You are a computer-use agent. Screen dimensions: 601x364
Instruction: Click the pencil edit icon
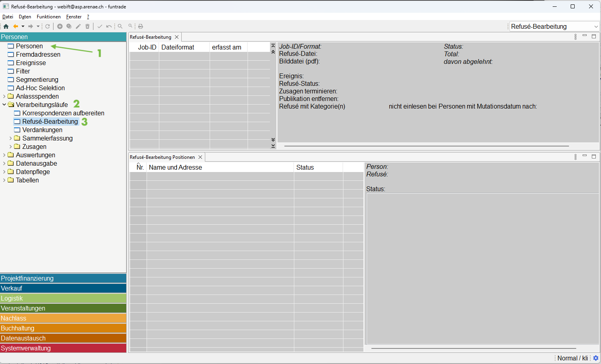[78, 26]
